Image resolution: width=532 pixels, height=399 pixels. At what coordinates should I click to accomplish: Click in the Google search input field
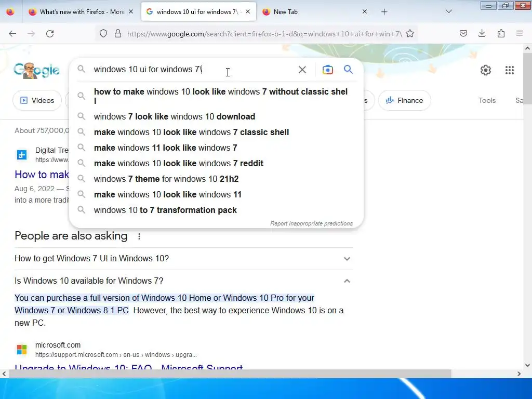[193, 70]
